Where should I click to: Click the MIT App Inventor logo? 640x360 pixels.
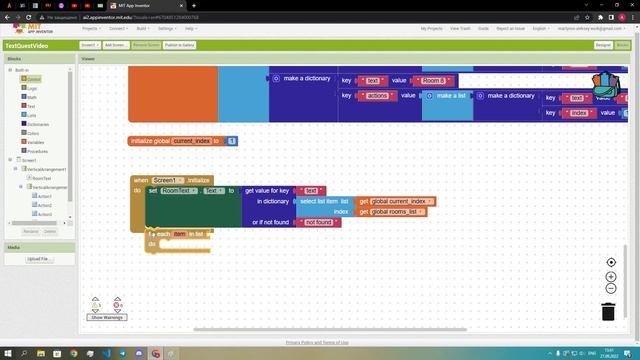33,29
